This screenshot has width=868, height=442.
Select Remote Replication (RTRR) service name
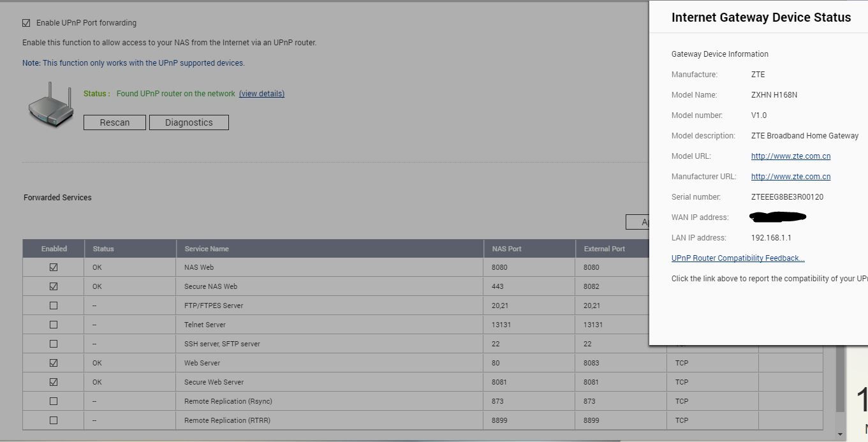tap(227, 420)
